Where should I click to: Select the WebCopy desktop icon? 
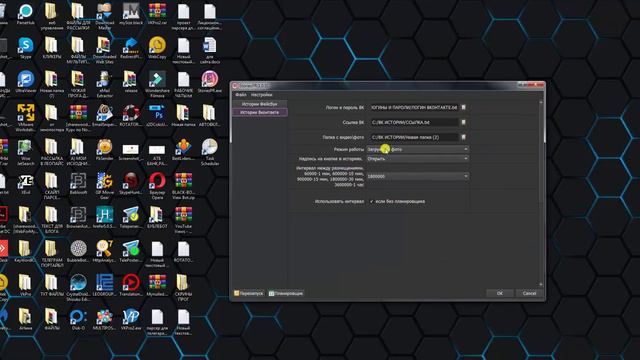tap(157, 48)
